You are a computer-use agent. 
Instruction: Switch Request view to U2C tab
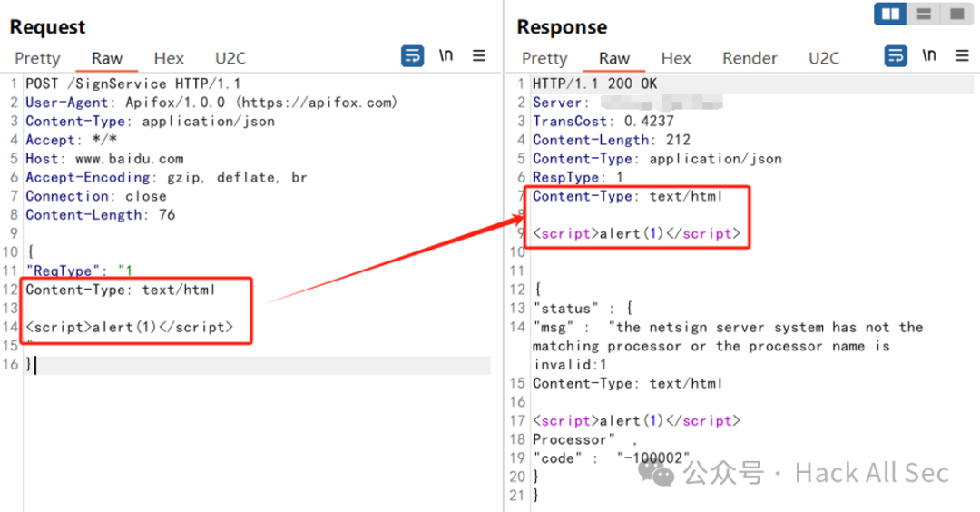pos(230,58)
